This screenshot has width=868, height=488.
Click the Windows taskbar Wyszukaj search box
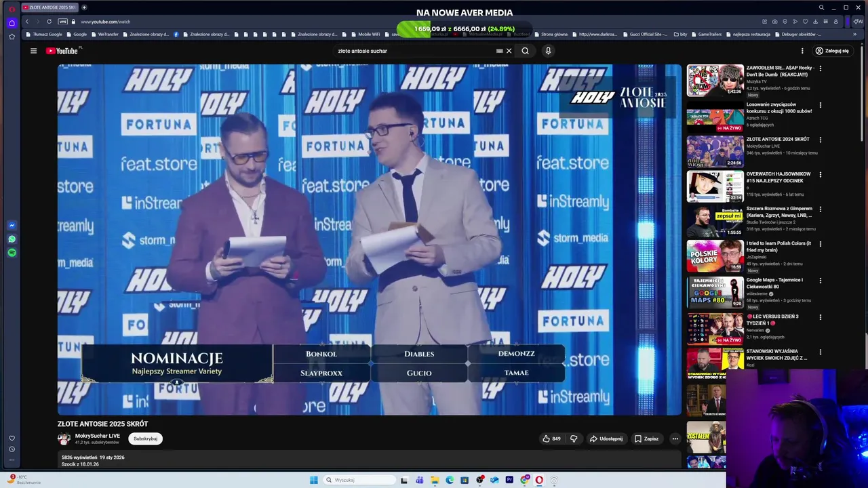[x=359, y=480]
